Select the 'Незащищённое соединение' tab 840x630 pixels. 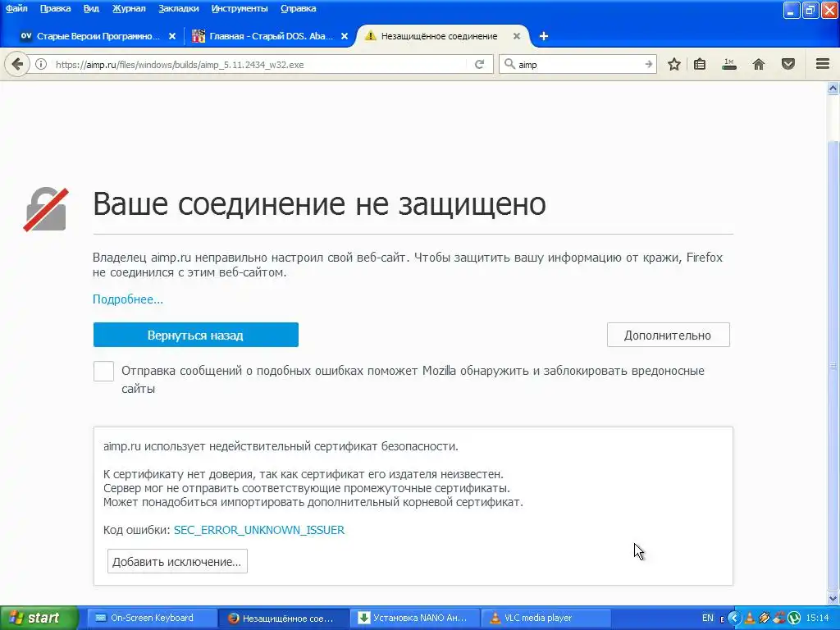coord(439,36)
